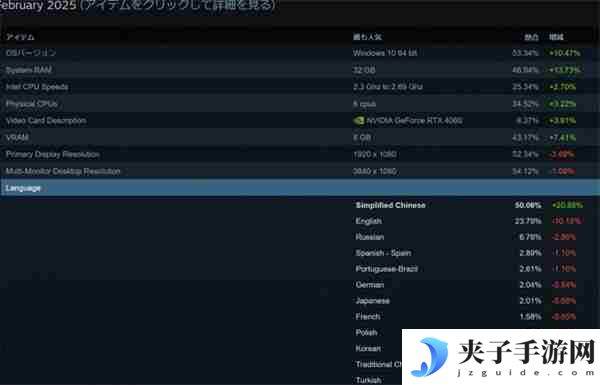
Task: Click the percentage in the Windows 10 row
Action: [x=525, y=53]
